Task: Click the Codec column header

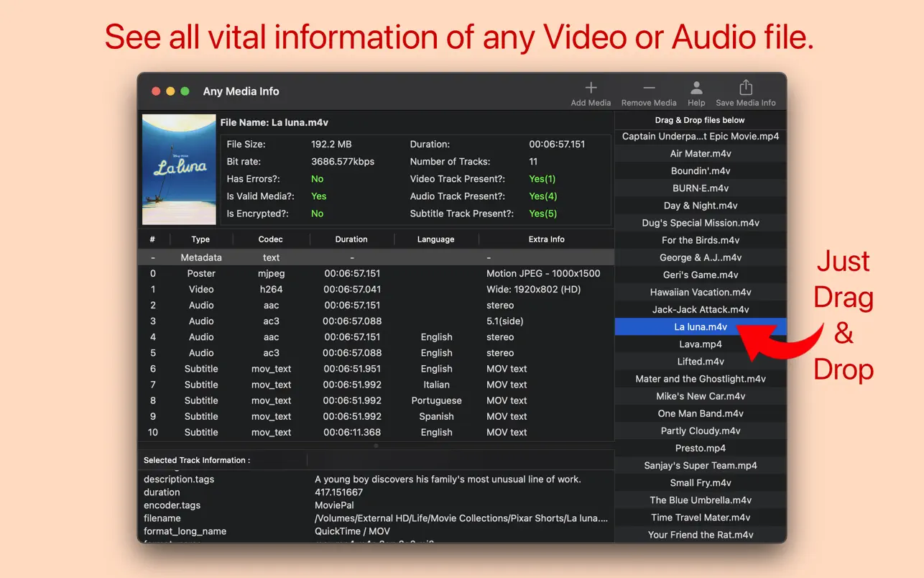Action: click(271, 239)
